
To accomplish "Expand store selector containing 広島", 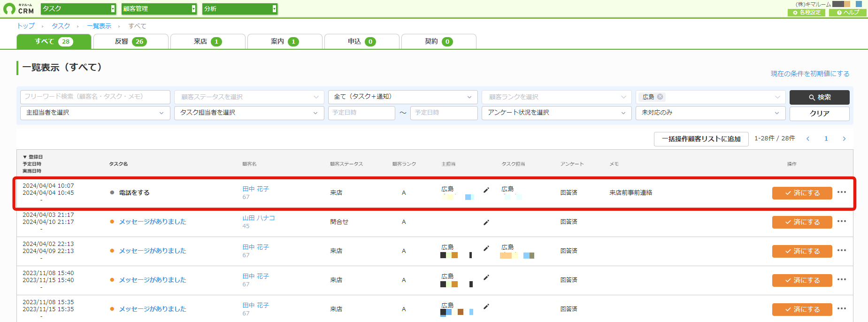I will (x=711, y=97).
